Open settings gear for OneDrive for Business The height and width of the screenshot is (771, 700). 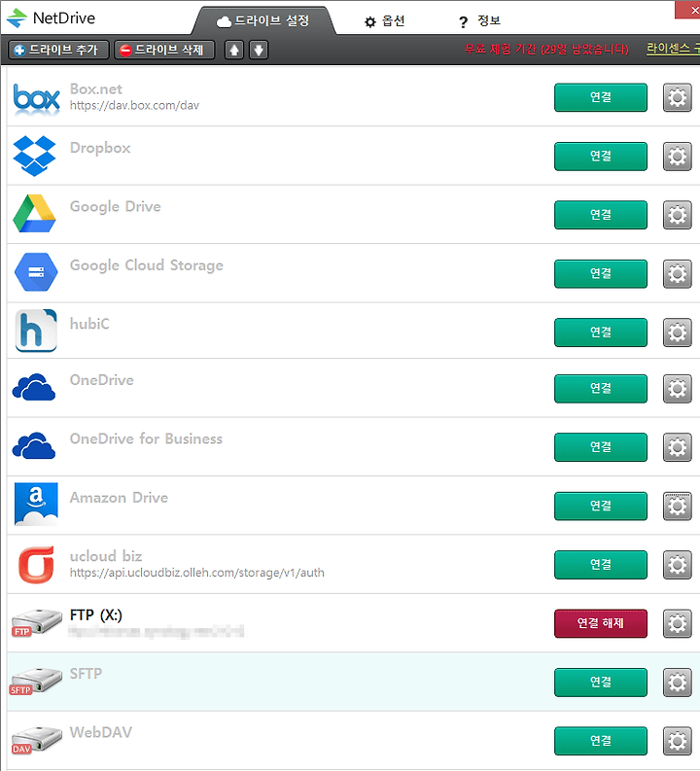677,447
